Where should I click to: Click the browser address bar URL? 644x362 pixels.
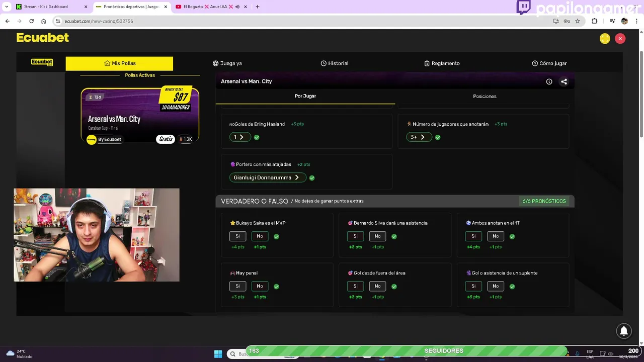click(99, 21)
